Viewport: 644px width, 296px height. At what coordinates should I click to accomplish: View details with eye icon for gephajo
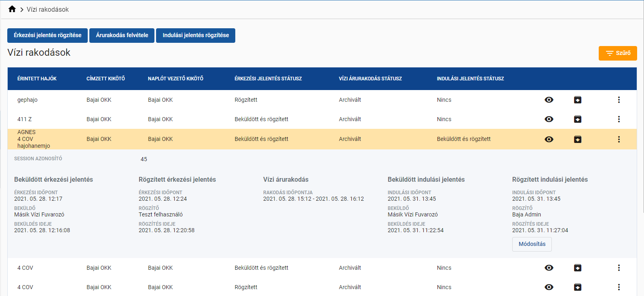tap(549, 100)
